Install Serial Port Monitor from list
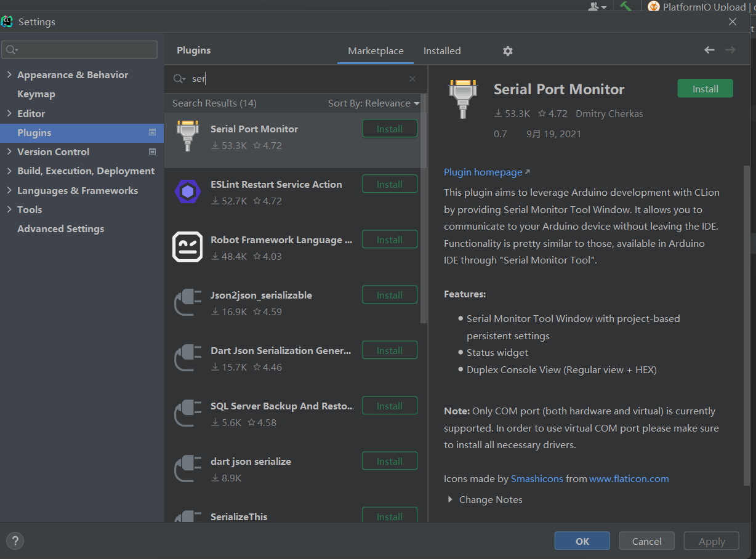 coord(390,129)
